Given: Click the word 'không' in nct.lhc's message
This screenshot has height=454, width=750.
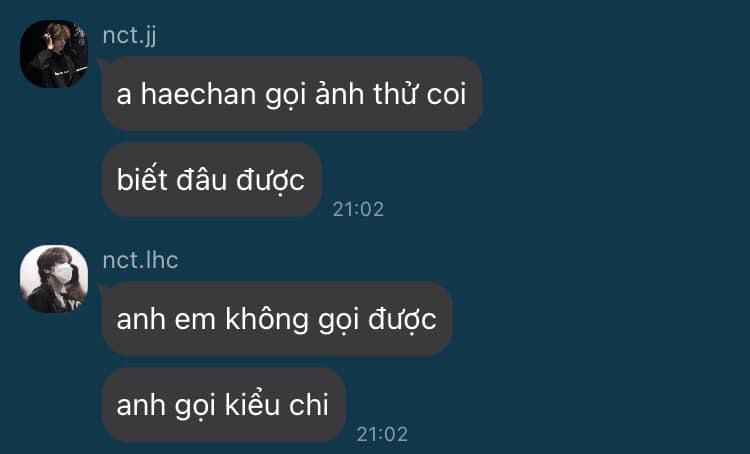Looking at the screenshot, I should 267,319.
